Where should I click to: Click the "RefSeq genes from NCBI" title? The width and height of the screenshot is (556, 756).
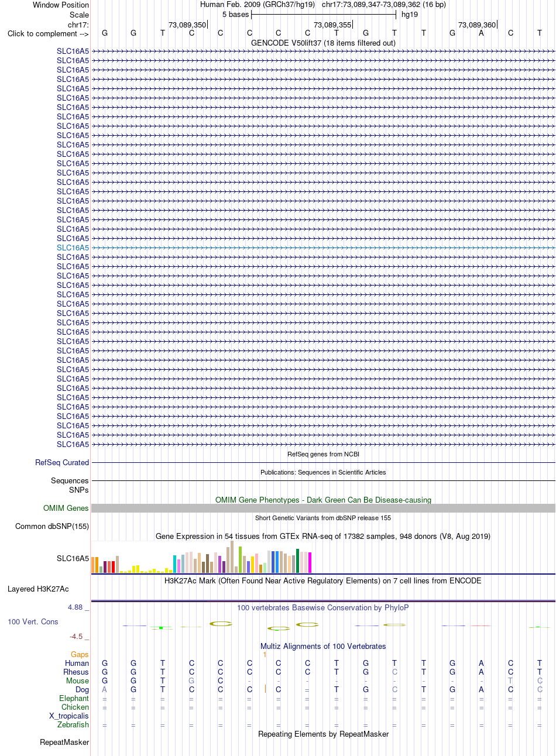[x=323, y=454]
